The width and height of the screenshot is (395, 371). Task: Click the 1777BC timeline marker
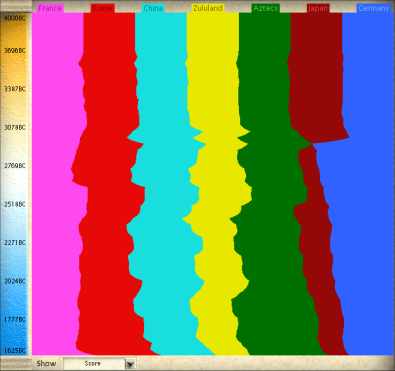point(14,319)
